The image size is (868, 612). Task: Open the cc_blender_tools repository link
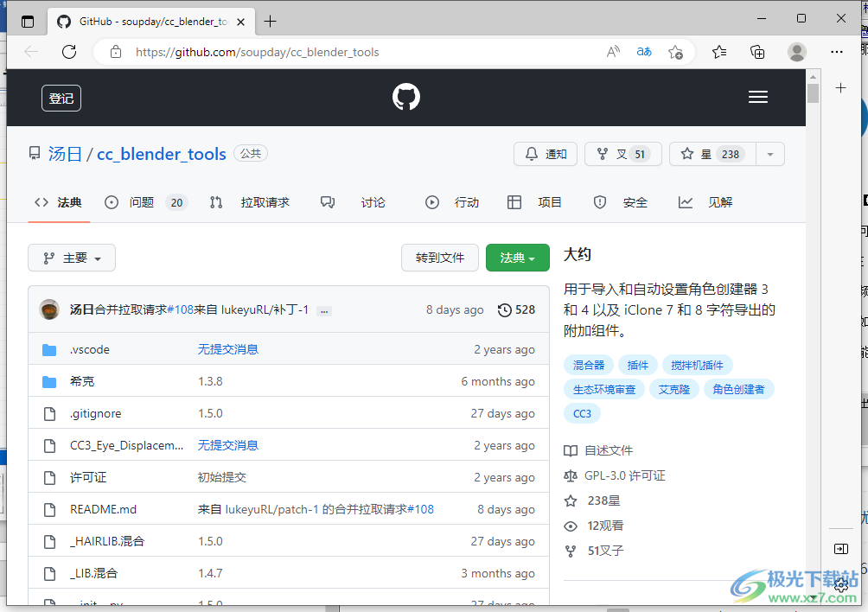161,154
